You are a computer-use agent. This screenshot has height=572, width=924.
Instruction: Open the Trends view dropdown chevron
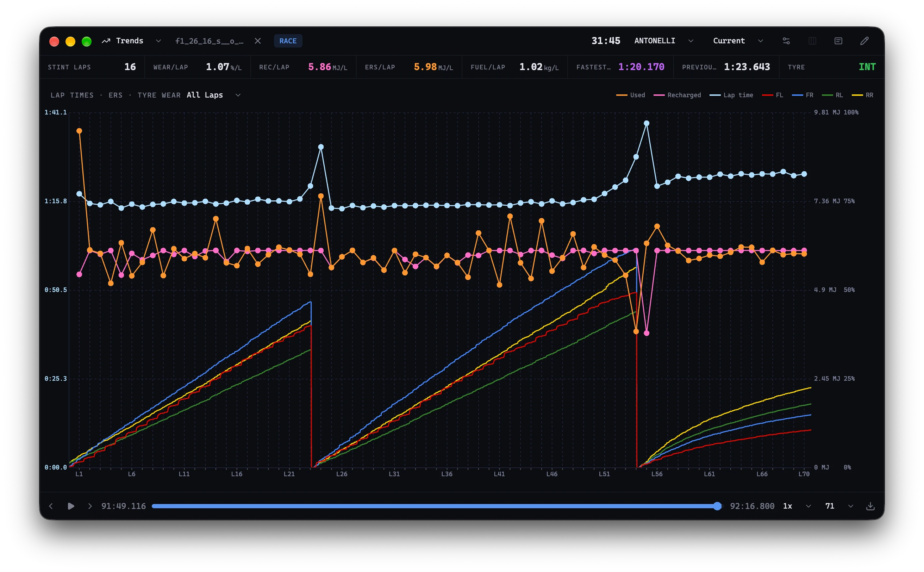coord(158,41)
